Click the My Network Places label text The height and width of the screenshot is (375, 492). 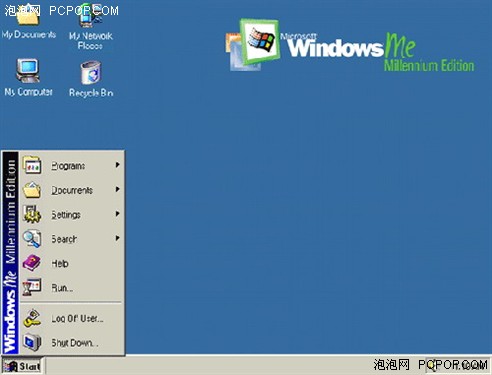(91, 40)
